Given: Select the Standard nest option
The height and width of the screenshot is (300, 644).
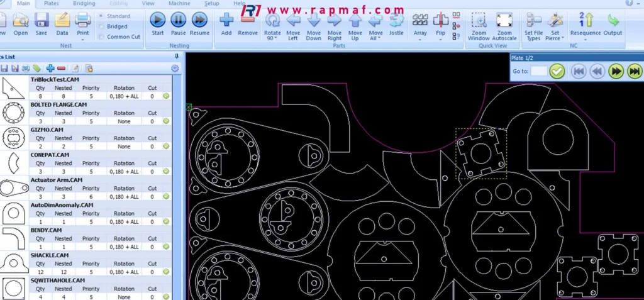Looking at the screenshot, I should click(x=114, y=16).
